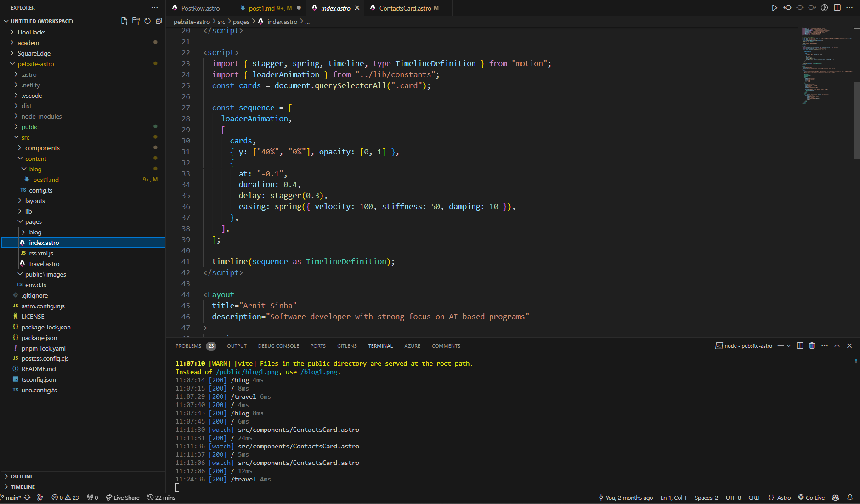Open notifications bell in status bar

[850, 498]
